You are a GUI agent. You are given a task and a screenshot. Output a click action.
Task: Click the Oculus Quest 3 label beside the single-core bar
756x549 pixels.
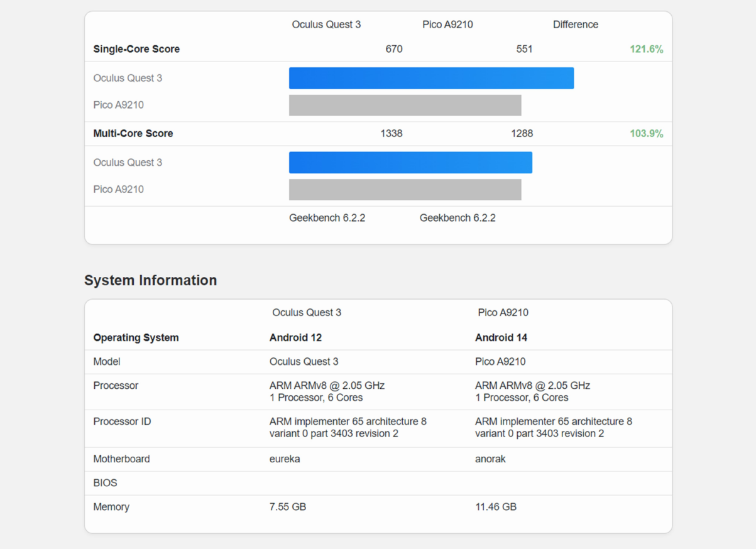tap(128, 78)
